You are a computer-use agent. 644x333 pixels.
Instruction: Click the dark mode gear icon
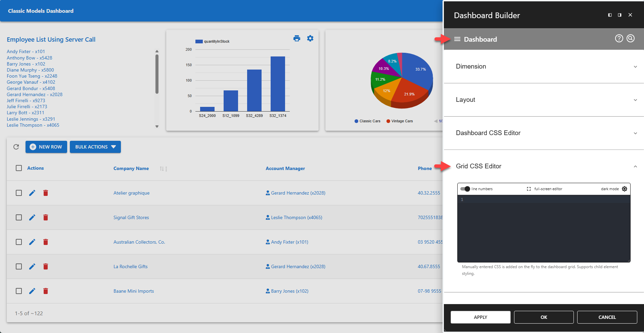[625, 189]
